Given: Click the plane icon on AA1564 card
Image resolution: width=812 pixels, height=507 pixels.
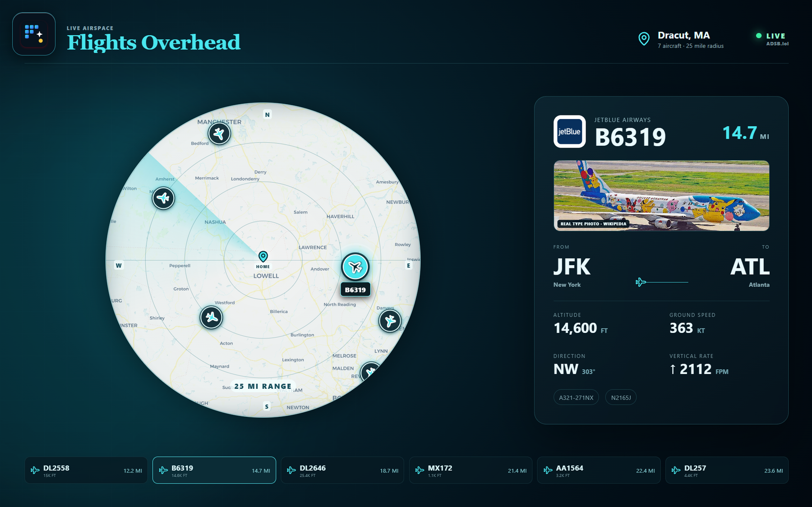Looking at the screenshot, I should (548, 470).
